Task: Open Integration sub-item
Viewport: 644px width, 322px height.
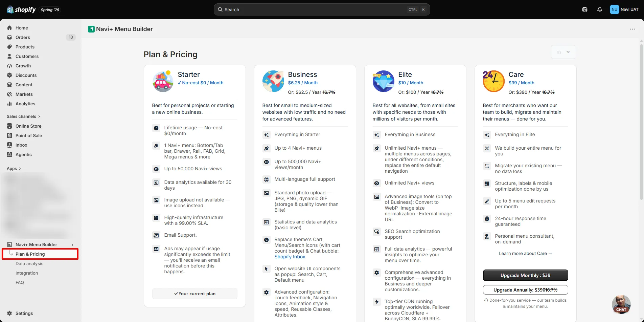Action: (27, 273)
